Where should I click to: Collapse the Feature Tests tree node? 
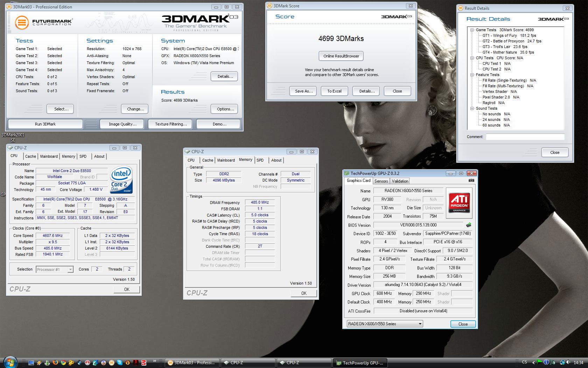click(x=472, y=75)
